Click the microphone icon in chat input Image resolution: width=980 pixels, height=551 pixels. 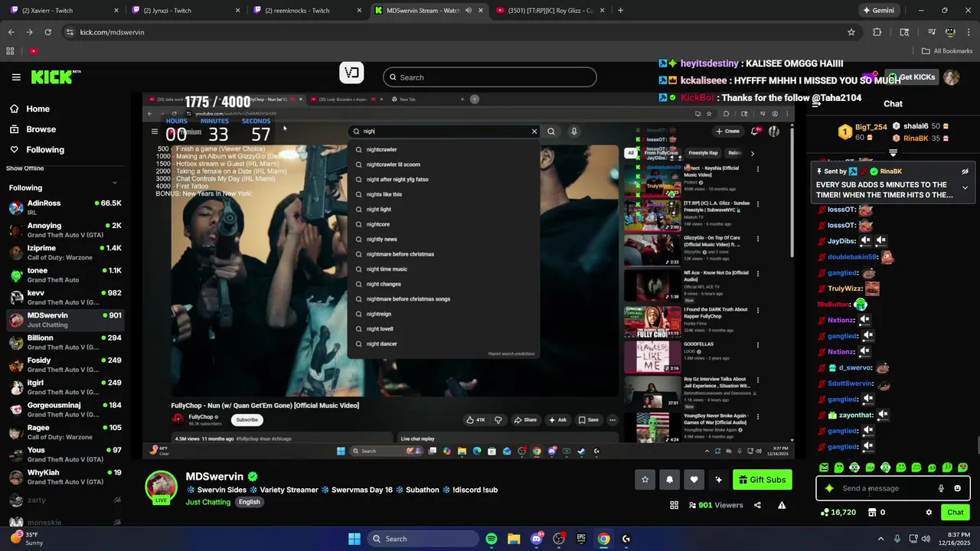point(941,488)
